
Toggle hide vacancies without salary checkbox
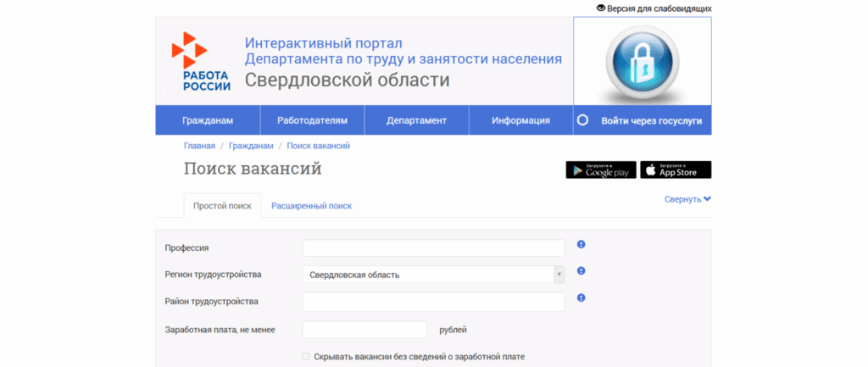[x=305, y=357]
